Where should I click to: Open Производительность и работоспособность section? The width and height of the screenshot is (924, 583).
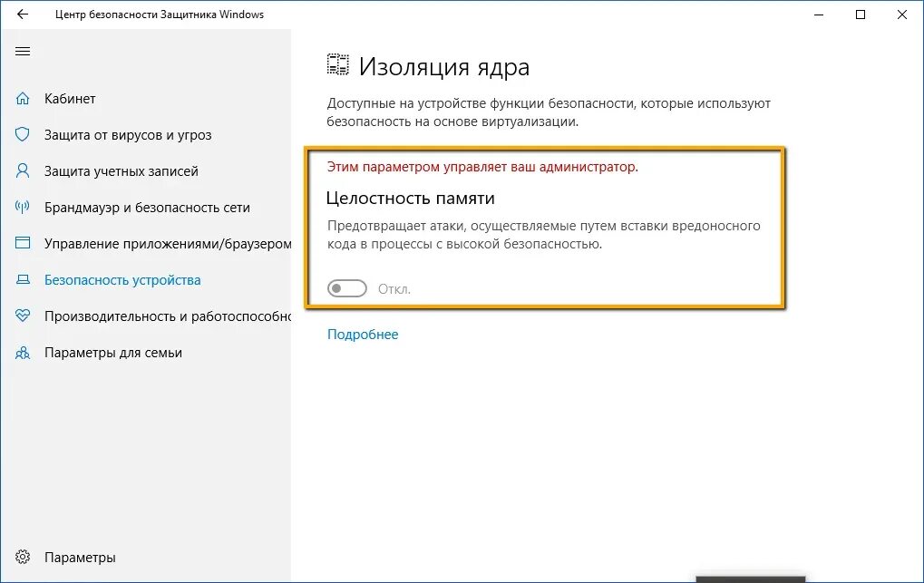coord(168,316)
